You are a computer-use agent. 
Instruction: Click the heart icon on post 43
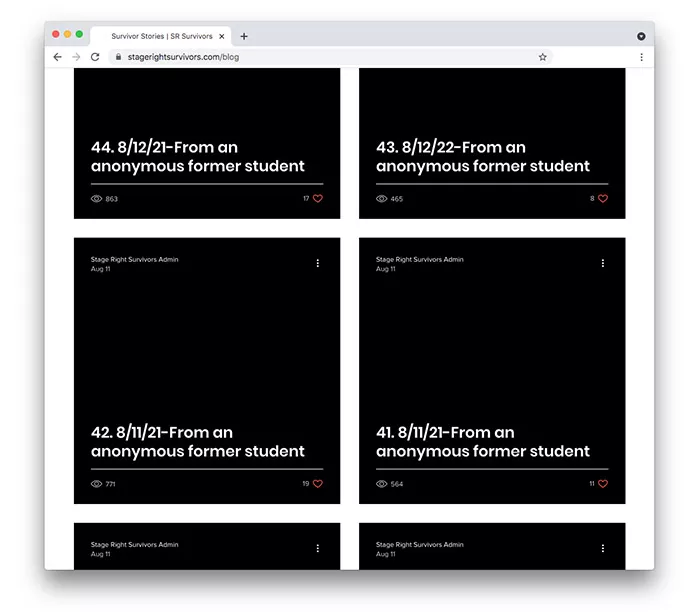click(x=603, y=199)
